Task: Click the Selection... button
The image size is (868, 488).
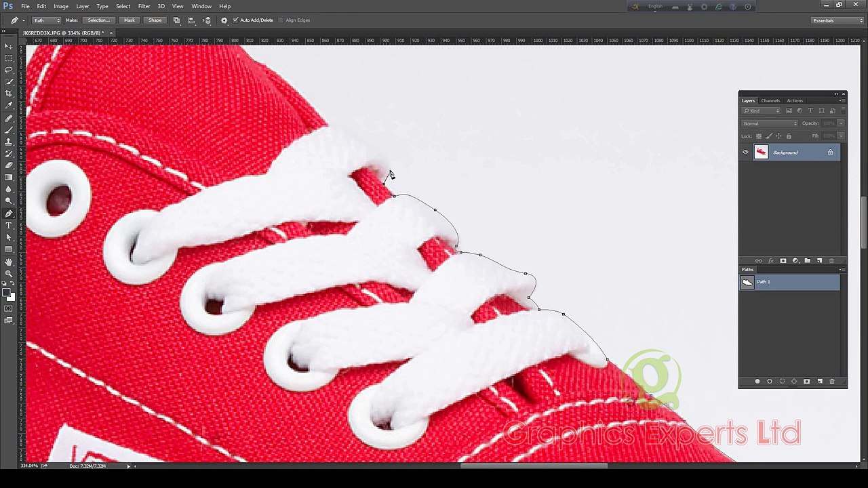Action: point(98,20)
